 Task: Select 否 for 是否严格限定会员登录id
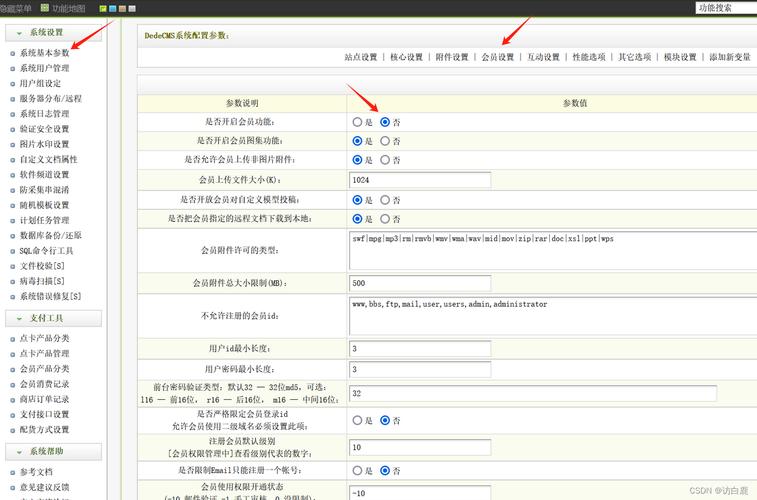point(385,420)
